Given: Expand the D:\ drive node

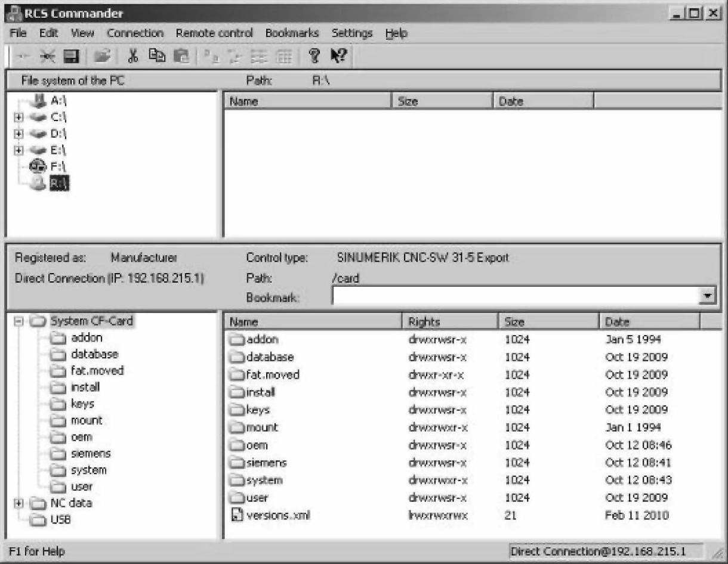Looking at the screenshot, I should tap(18, 135).
